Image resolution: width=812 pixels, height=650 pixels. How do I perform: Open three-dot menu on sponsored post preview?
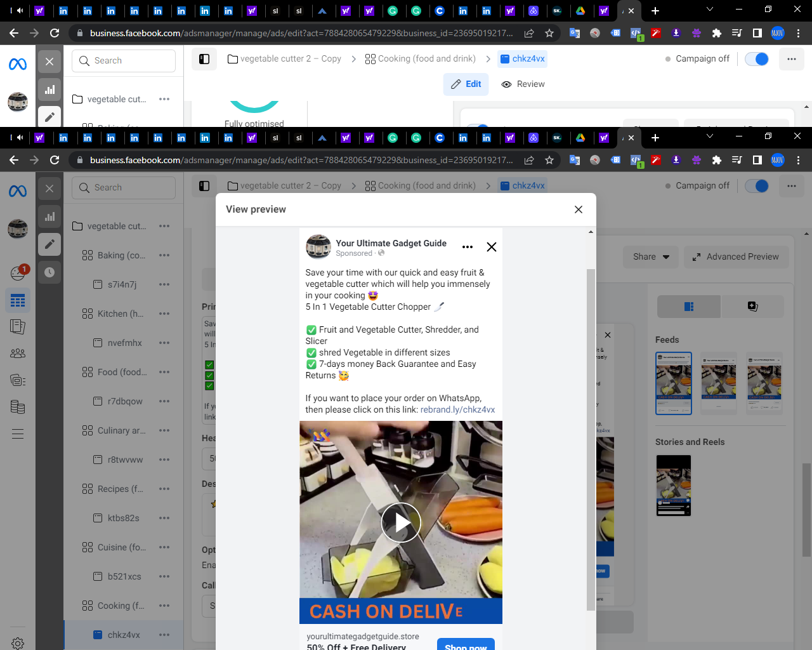468,247
